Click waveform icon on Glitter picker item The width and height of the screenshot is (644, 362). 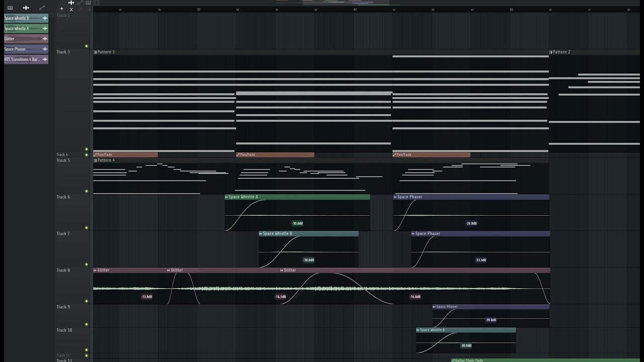(x=45, y=39)
